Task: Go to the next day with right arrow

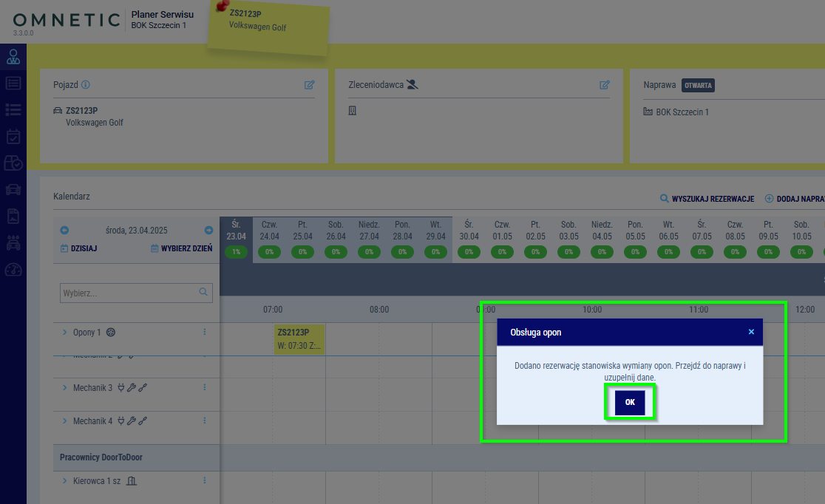Action: point(208,231)
